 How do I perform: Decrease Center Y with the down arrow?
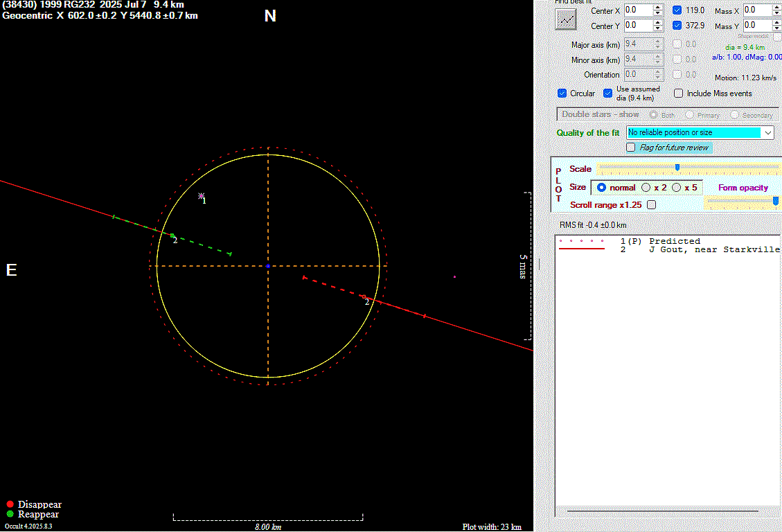pyautogui.click(x=657, y=29)
